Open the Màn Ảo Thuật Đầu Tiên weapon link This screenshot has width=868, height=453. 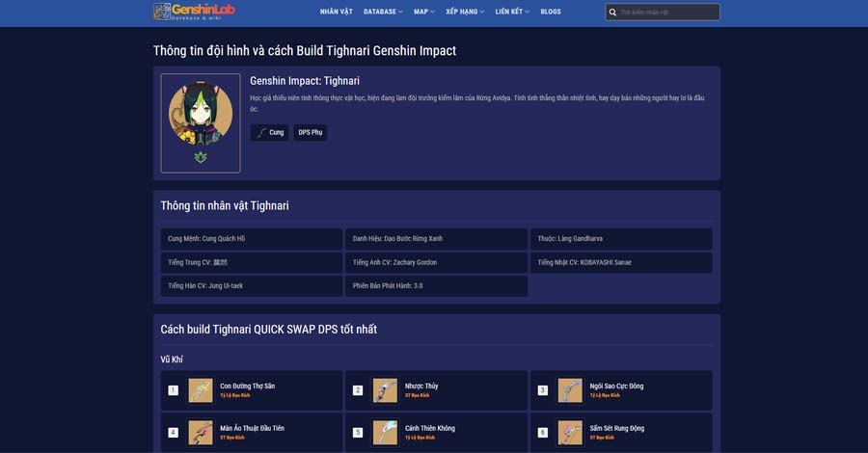(x=252, y=428)
